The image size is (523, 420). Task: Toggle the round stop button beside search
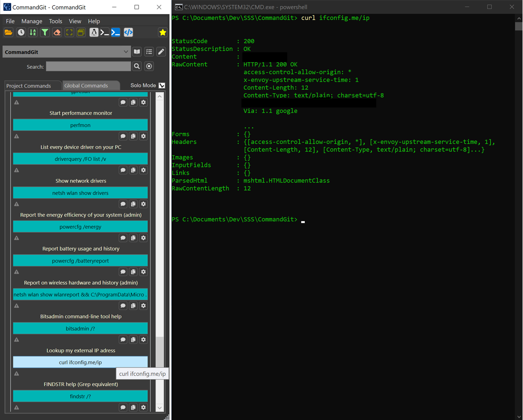[x=149, y=66]
